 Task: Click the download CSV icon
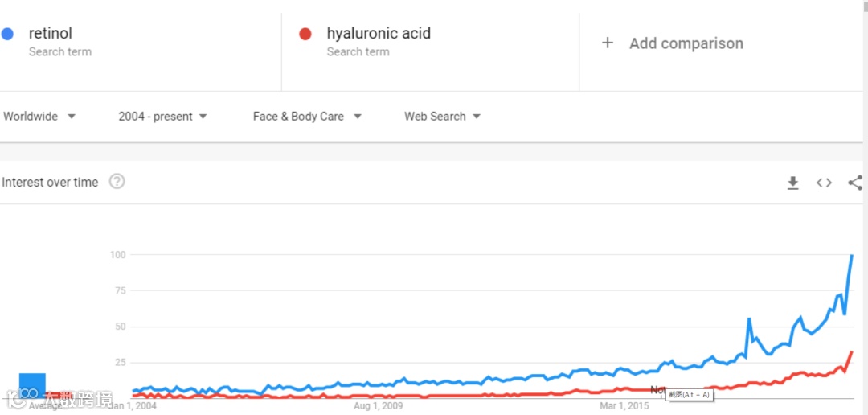click(792, 183)
